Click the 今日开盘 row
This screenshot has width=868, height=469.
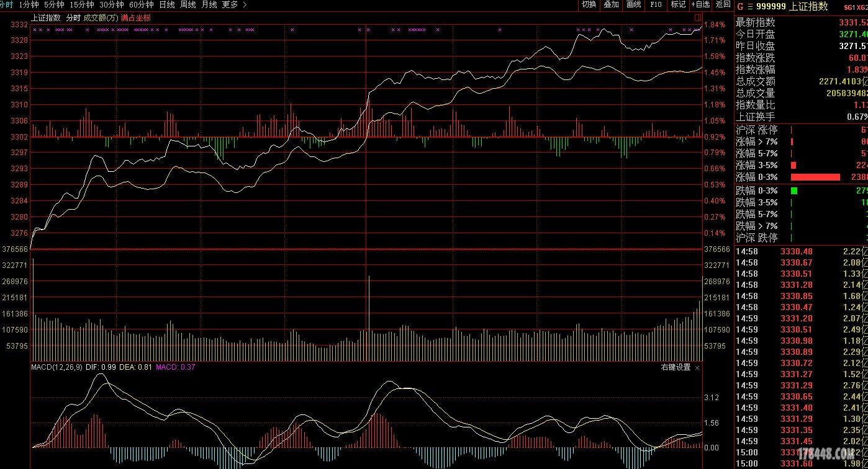click(x=802, y=34)
